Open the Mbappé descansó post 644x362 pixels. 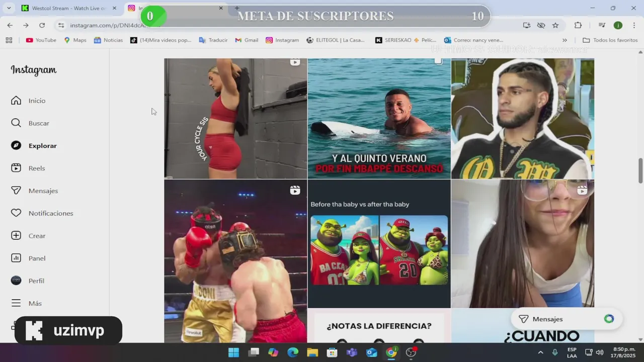click(x=379, y=119)
